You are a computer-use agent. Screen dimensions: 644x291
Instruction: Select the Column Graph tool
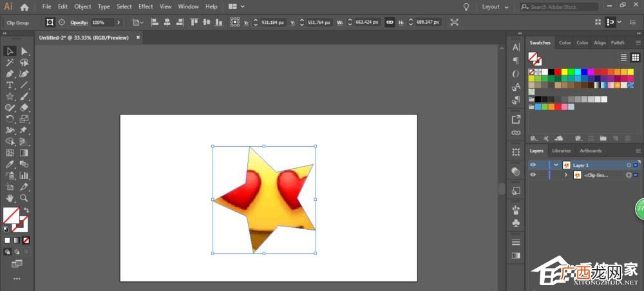pyautogui.click(x=24, y=176)
